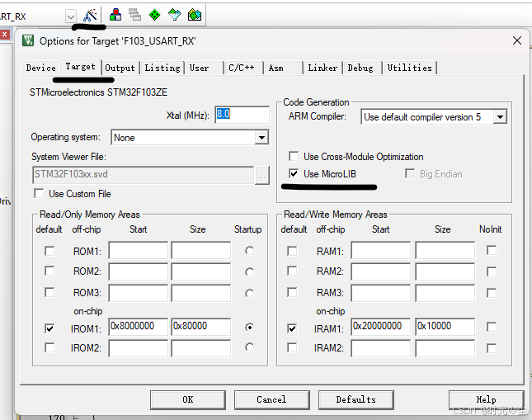Image resolution: width=532 pixels, height=420 pixels.
Task: Open Options for Target magic wand icon
Action: click(x=90, y=15)
